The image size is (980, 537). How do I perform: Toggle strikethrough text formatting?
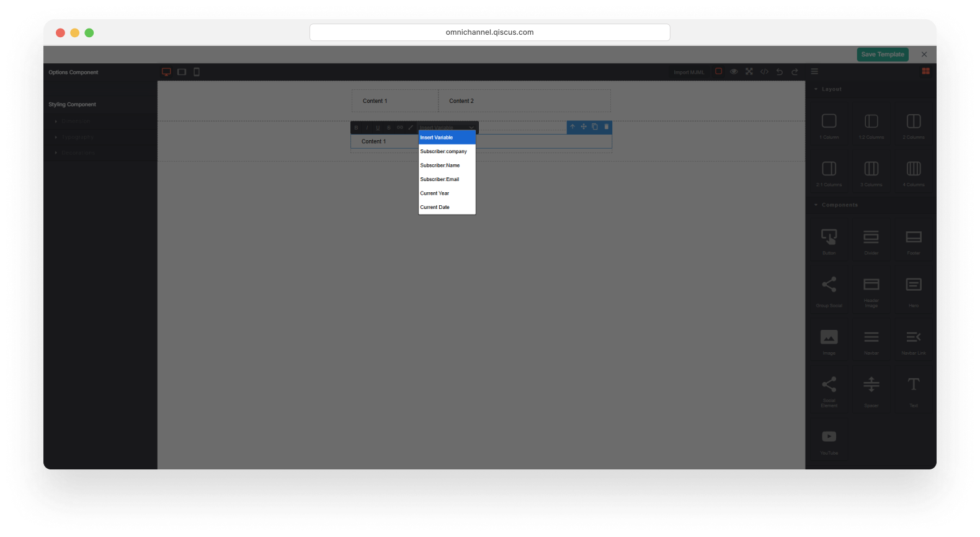point(389,128)
